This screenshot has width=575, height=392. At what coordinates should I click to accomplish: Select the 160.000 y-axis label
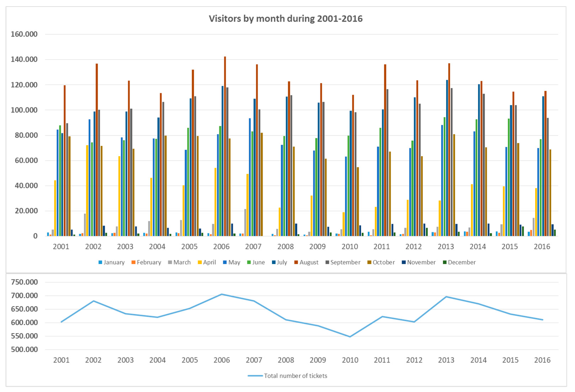(24, 34)
